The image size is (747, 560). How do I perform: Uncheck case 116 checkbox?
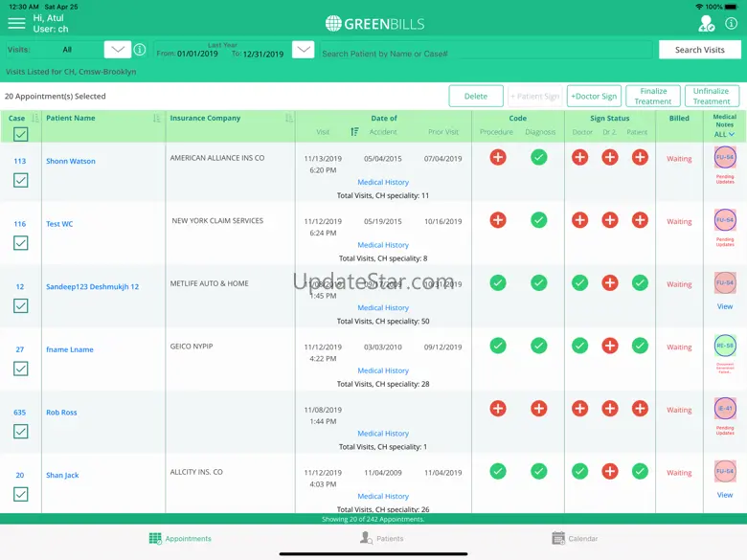tap(20, 243)
